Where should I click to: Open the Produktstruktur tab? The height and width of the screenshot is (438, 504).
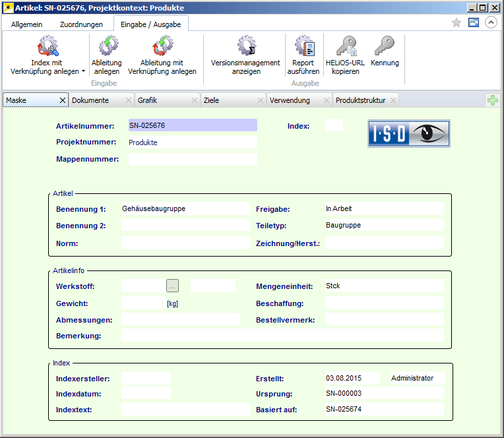[x=360, y=100]
